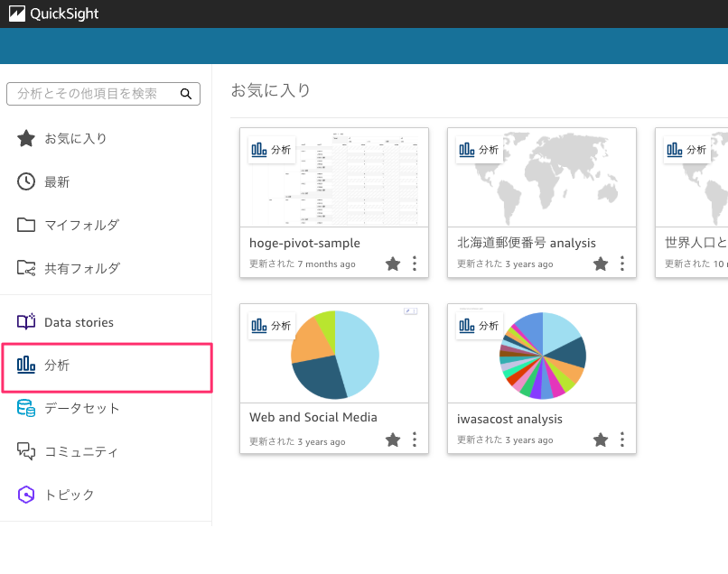
Task: Open the iwasacost analysis pie chart thumbnail
Action: click(x=541, y=354)
